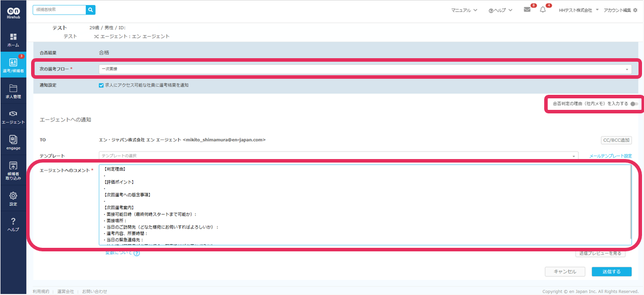Click the 送信する button
Viewport: 644px width, 295px height.
pos(611,271)
